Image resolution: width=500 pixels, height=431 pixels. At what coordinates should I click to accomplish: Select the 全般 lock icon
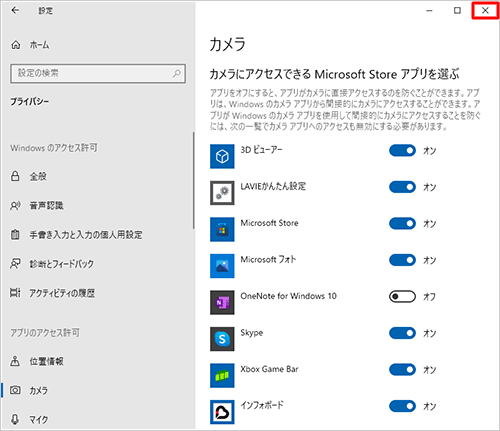(x=15, y=176)
